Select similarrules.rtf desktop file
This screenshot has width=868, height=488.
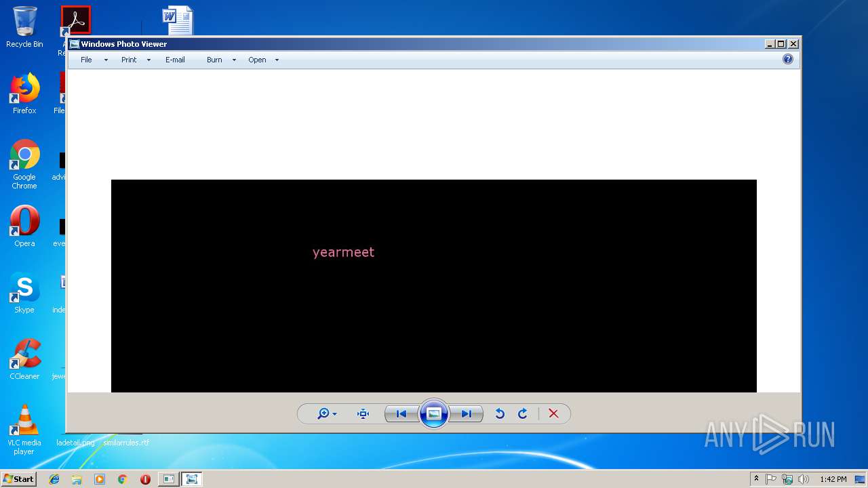click(126, 443)
